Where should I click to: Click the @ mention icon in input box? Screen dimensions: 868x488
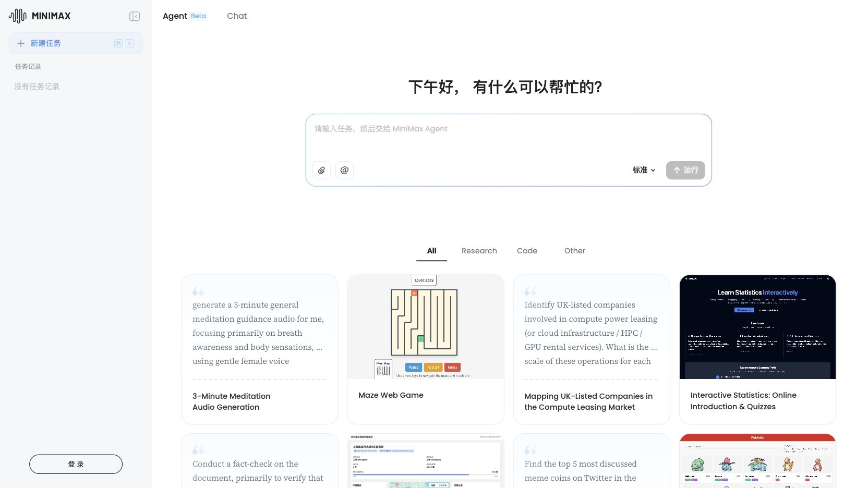tap(344, 170)
